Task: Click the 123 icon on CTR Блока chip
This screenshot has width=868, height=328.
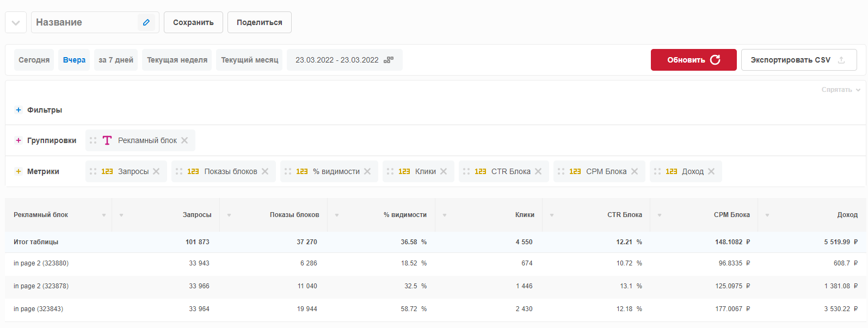Action: click(x=481, y=171)
